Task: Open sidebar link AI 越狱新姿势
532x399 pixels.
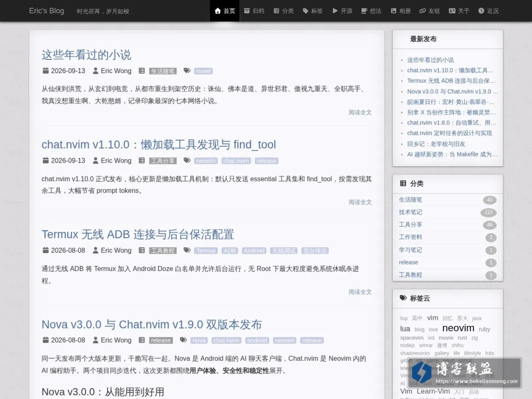Action: point(452,154)
